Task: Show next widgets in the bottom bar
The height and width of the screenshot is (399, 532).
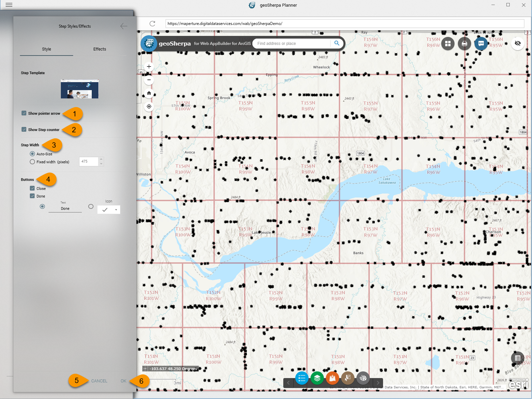Action: [378, 383]
